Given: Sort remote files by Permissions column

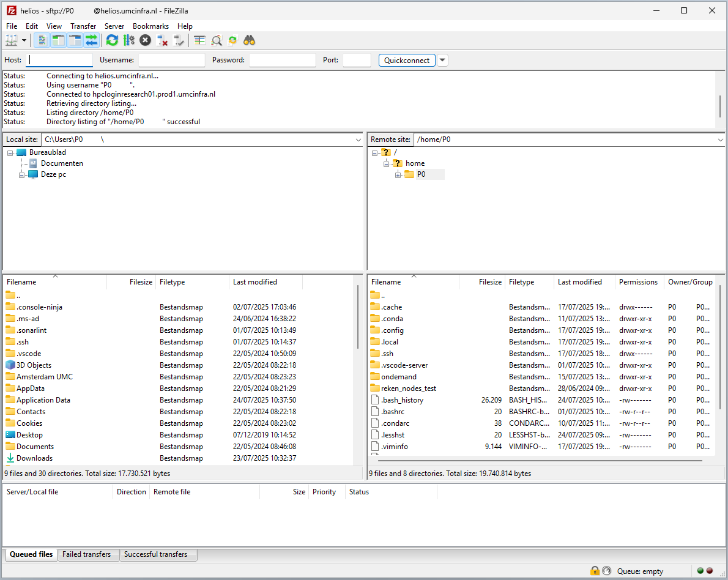Looking at the screenshot, I should click(639, 282).
